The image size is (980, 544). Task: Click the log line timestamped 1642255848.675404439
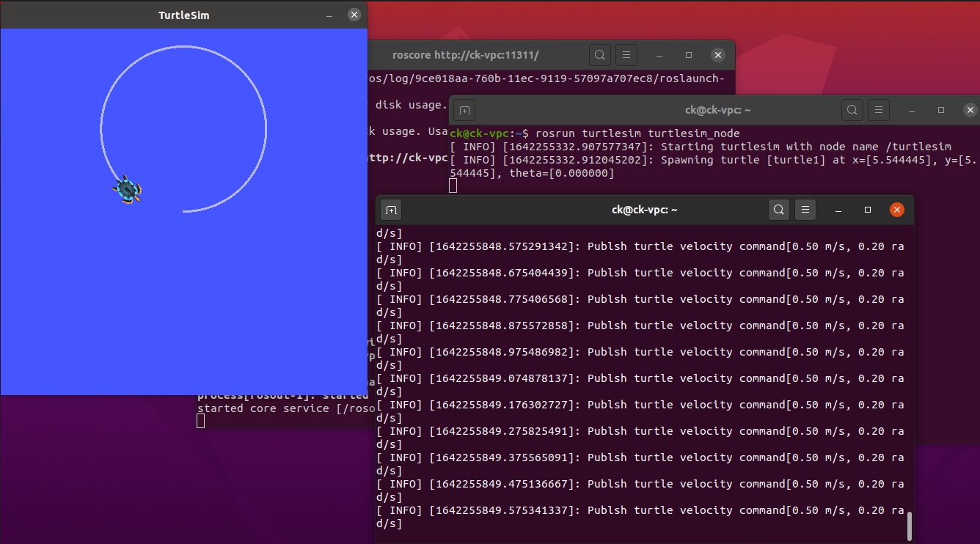pos(640,279)
